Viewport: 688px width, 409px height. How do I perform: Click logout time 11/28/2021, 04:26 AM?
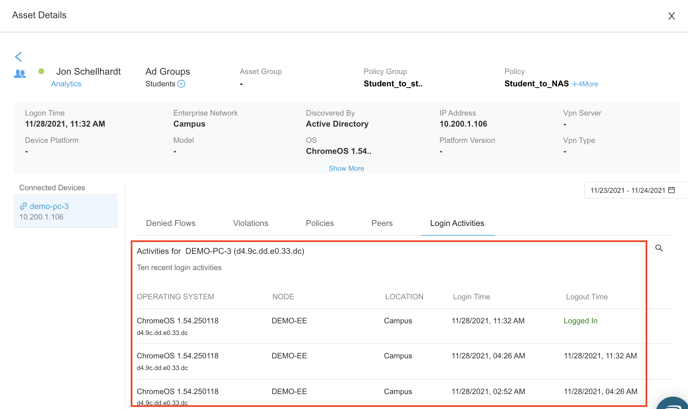click(x=601, y=391)
